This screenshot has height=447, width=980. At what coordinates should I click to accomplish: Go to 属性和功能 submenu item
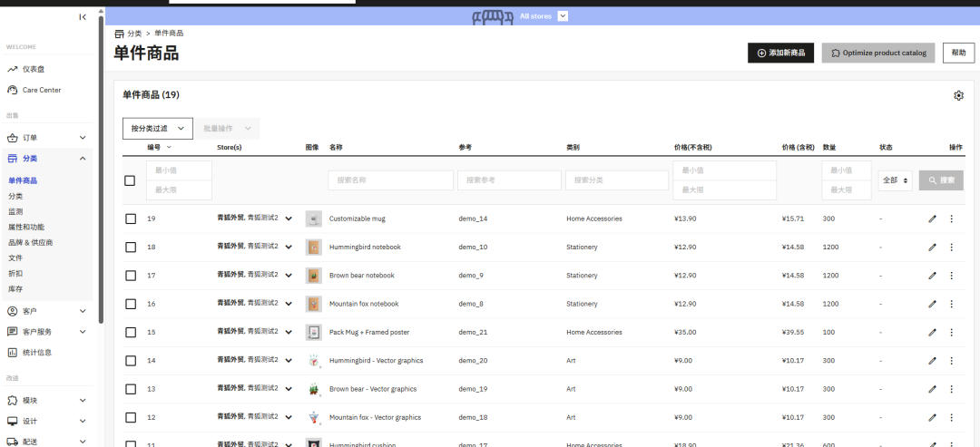26,228
